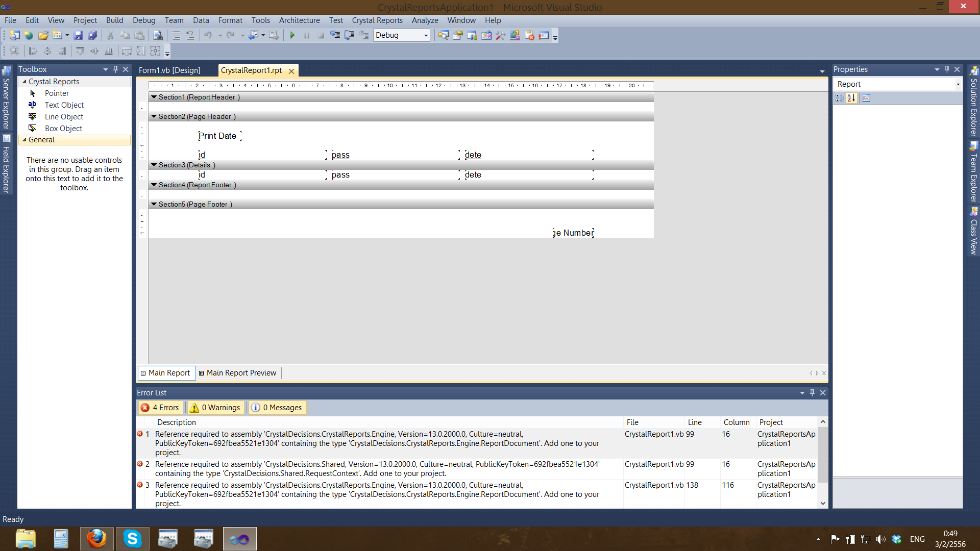Collapse Section2 Page Header
The width and height of the screenshot is (980, 551).
[154, 116]
